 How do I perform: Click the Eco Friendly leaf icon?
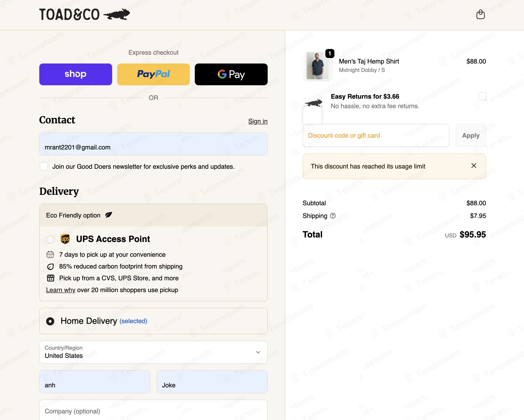click(x=108, y=215)
